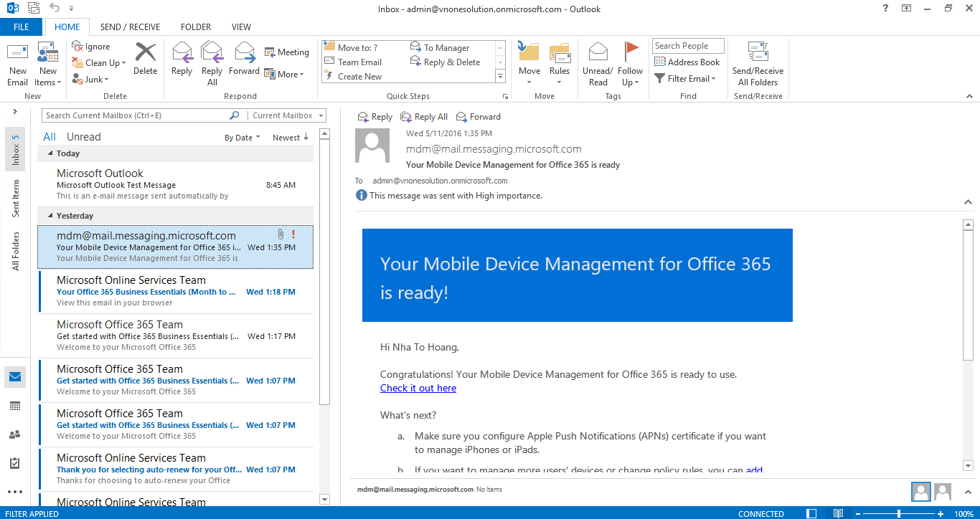This screenshot has height=519, width=980.
Task: Collapse the Yesterday message group
Action: (50, 216)
